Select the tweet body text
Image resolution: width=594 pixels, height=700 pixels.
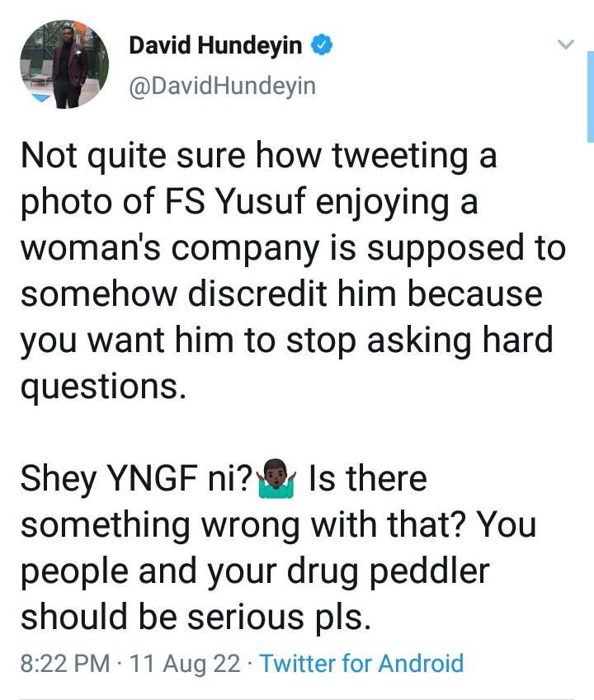(289, 247)
